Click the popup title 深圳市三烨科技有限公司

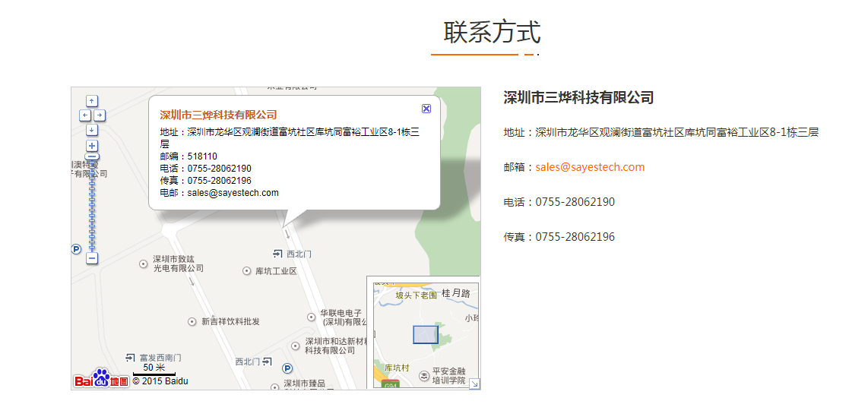pos(218,115)
